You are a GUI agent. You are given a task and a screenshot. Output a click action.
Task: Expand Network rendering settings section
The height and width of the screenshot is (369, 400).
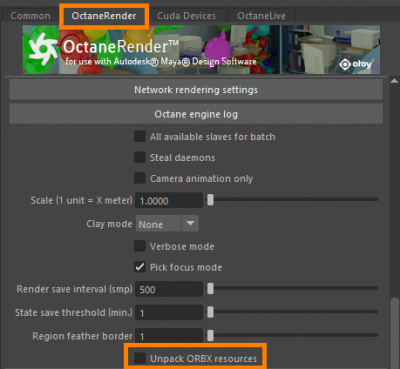(196, 90)
